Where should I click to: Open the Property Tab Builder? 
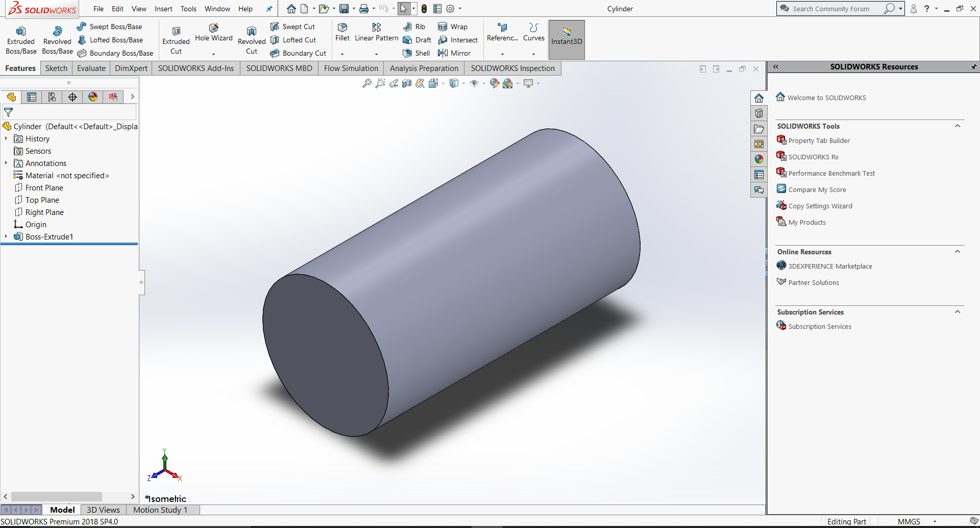click(819, 140)
